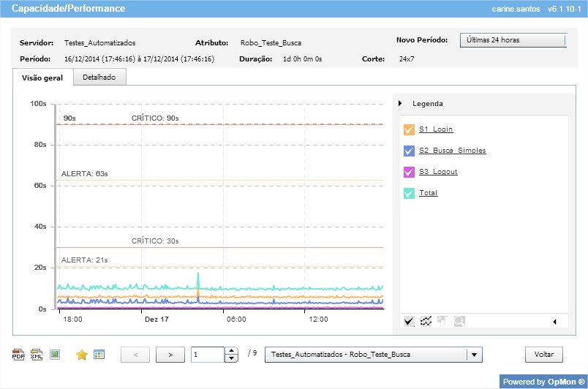This screenshot has width=588, height=389.
Task: Open the Novo Período dropdown
Action: (513, 40)
